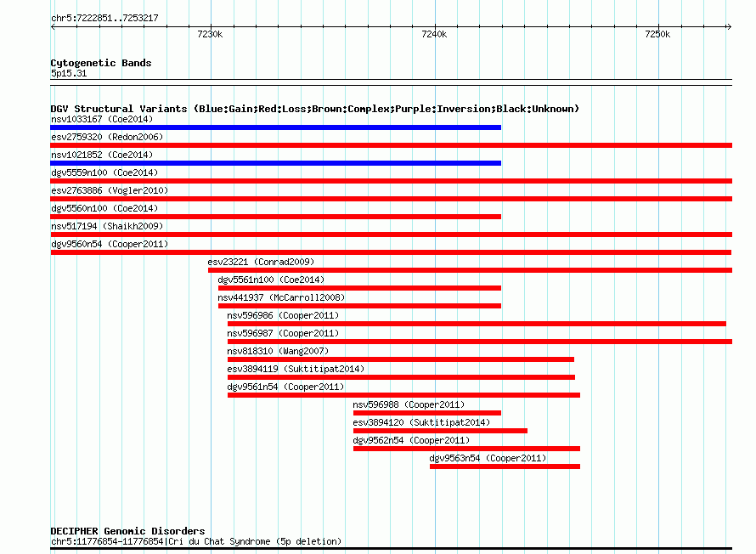Viewport: 756px width, 554px height.
Task: Select variant nsv596987 (Cooper2011) label
Action: pos(283,333)
